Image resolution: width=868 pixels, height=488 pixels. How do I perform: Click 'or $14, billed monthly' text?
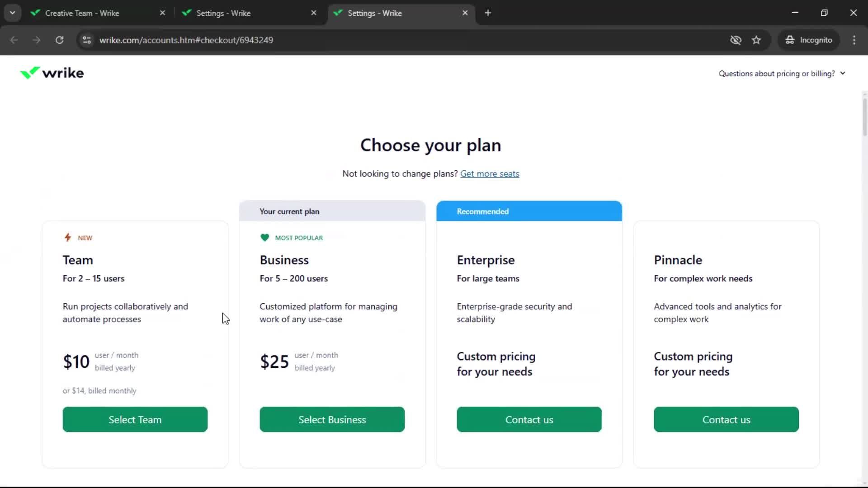[x=99, y=391]
